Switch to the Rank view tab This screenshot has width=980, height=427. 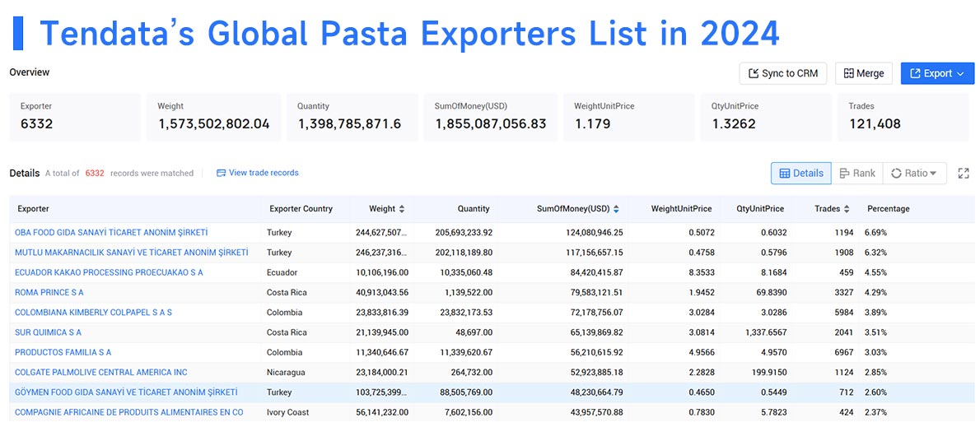click(856, 173)
